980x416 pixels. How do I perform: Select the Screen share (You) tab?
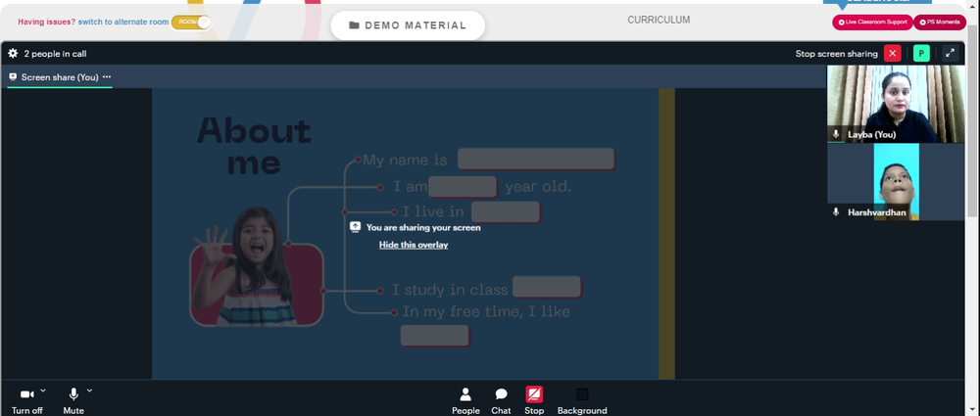[x=60, y=77]
